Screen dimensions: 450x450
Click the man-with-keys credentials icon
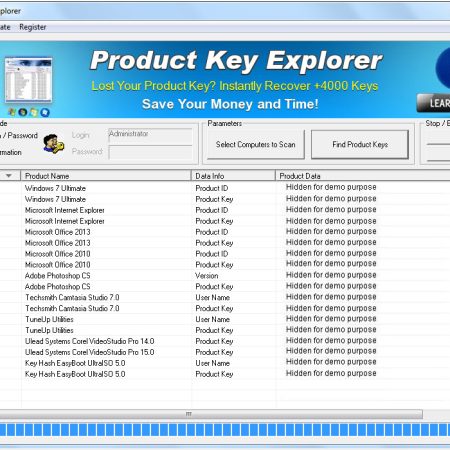pos(53,144)
